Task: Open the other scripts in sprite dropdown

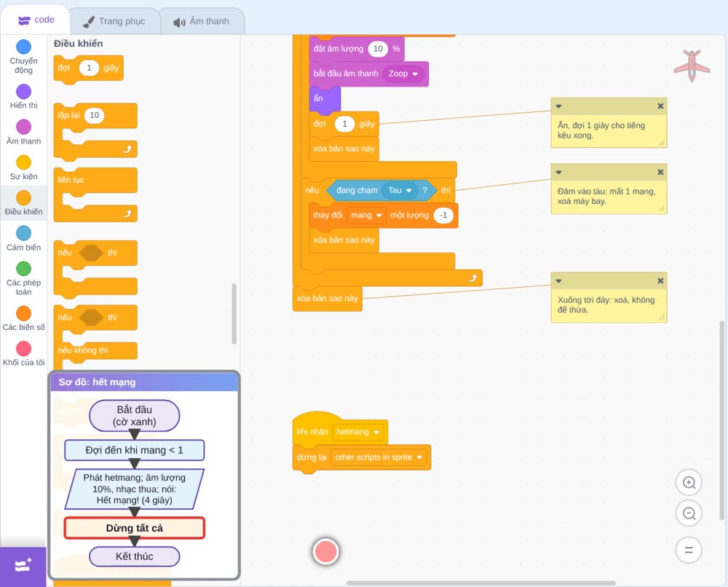Action: pyautogui.click(x=379, y=457)
